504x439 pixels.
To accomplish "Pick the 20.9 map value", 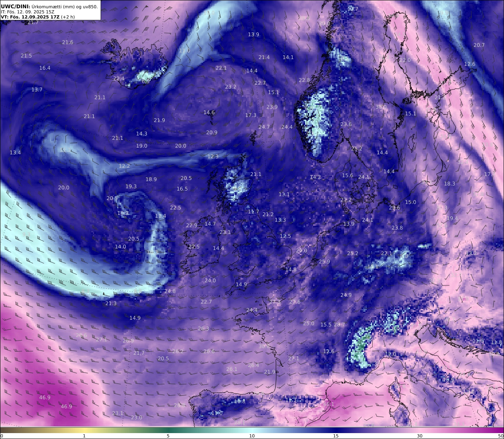I will point(212,133).
